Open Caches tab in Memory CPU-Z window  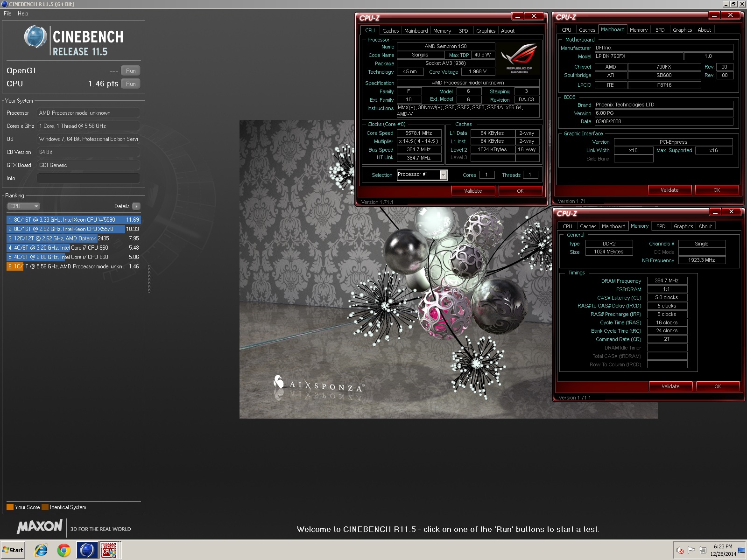click(588, 226)
